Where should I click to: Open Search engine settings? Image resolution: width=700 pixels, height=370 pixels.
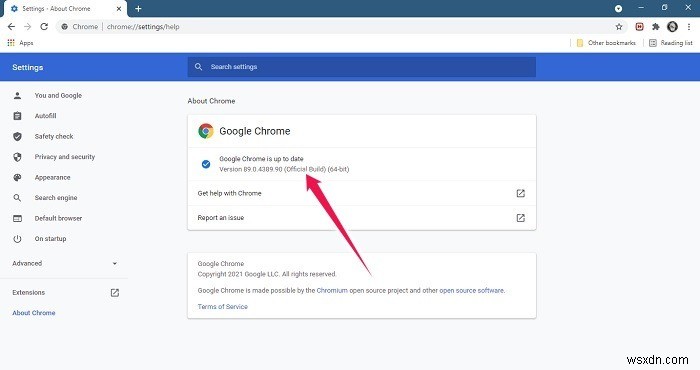pyautogui.click(x=56, y=198)
